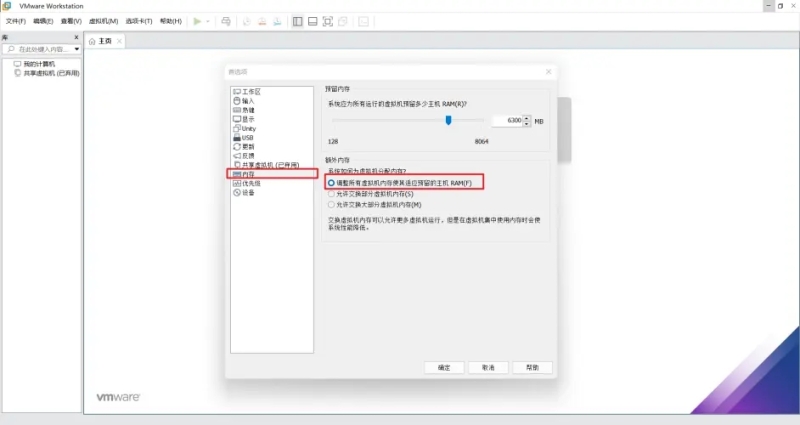Enter full screen mode via toolbar icon
The height and width of the screenshot is (425, 800).
(x=328, y=21)
